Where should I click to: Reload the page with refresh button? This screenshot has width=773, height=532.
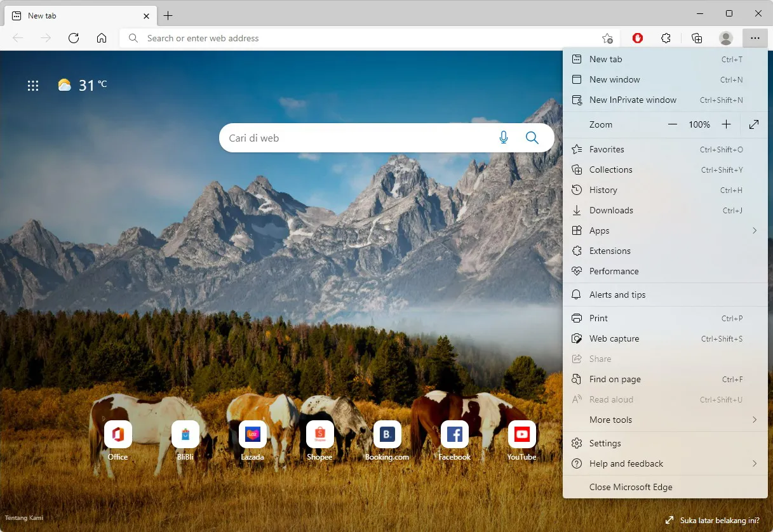tap(74, 38)
